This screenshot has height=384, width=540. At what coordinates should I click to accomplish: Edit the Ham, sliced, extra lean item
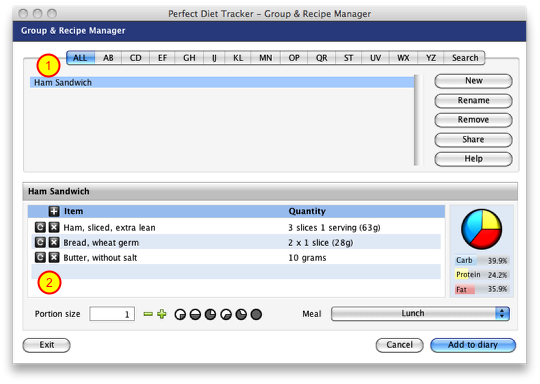point(40,227)
